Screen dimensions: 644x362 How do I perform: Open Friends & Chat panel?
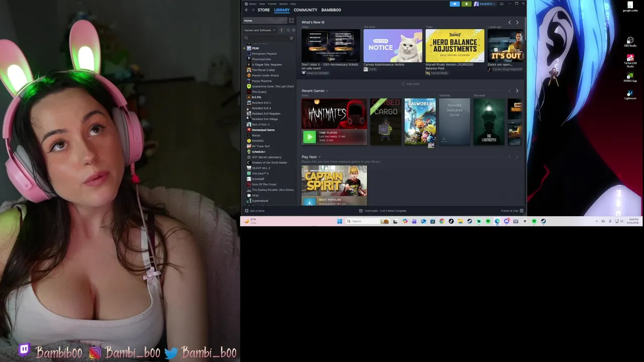[512, 211]
